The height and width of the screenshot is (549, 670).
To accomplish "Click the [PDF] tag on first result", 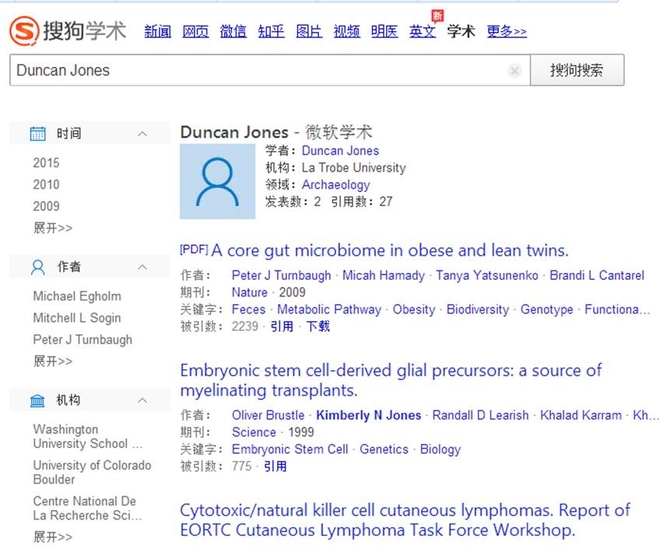I will (x=194, y=249).
